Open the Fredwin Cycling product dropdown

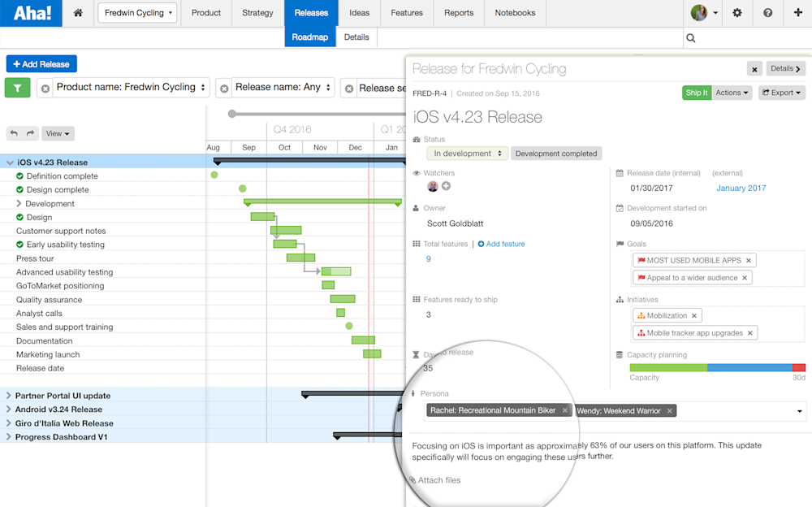coord(136,13)
